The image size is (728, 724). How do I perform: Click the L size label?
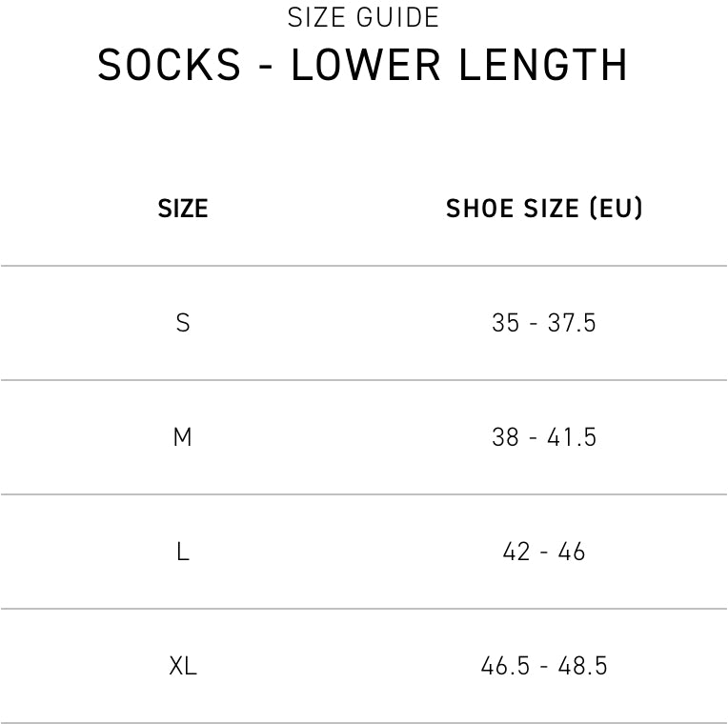pos(182,552)
